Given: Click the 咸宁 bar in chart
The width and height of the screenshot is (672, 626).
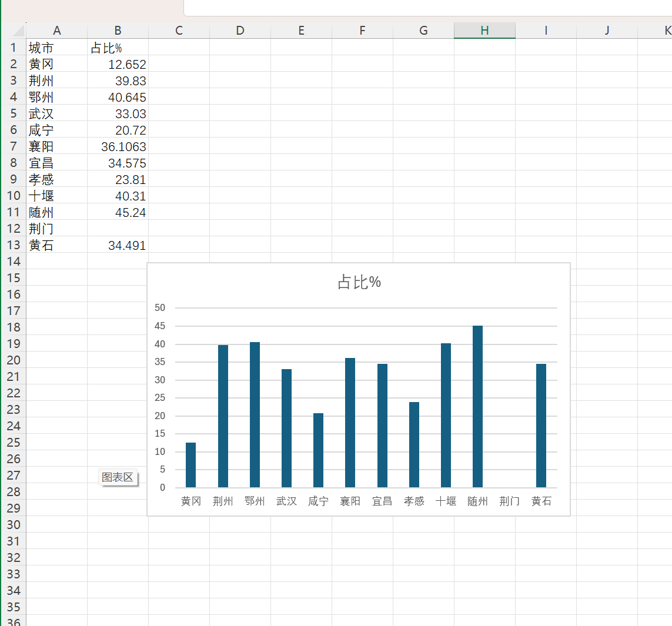Looking at the screenshot, I should [318, 450].
